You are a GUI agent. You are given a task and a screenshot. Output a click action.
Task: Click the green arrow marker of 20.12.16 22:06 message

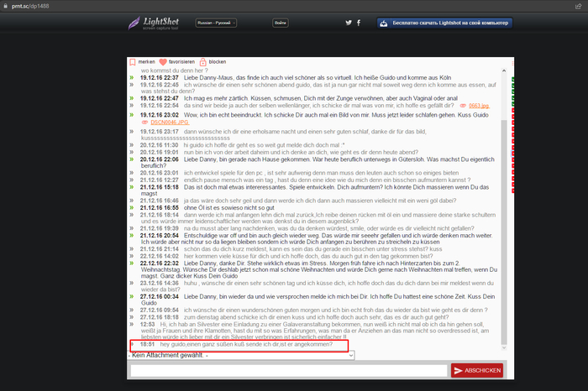point(132,159)
